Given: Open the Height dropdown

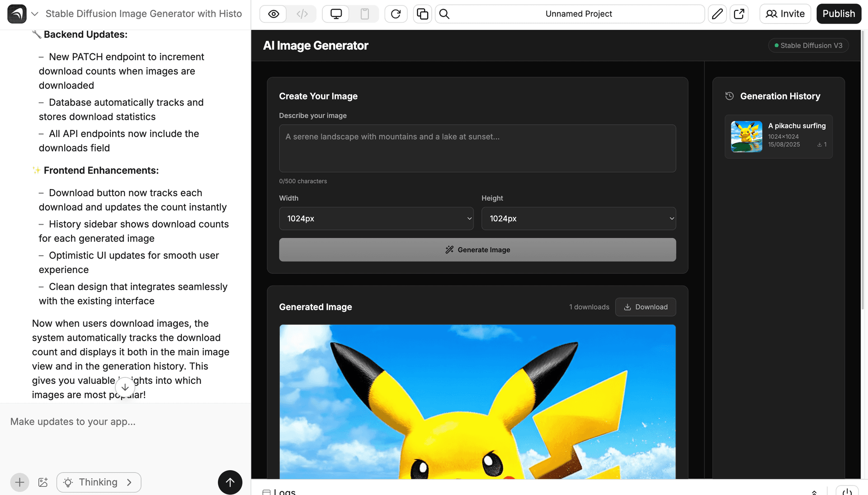Looking at the screenshot, I should 579,218.
